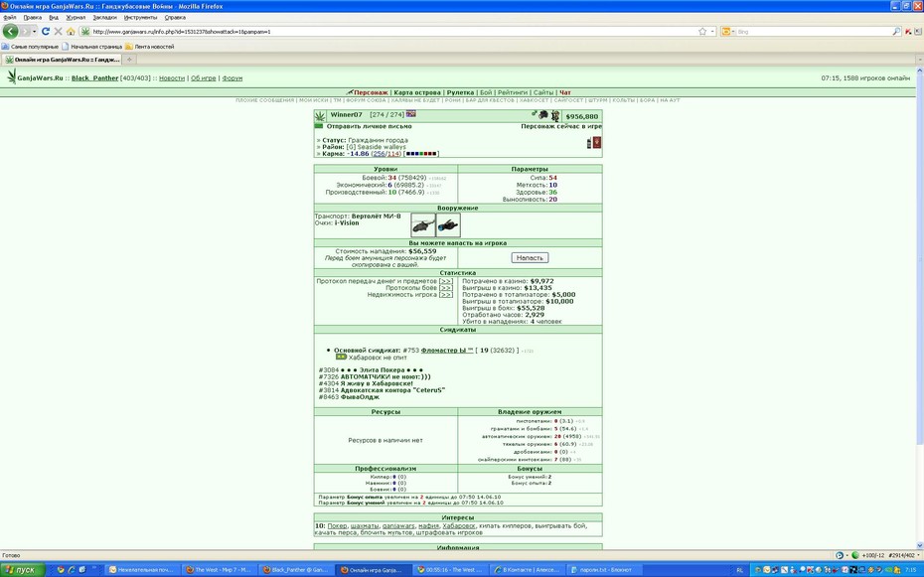Open the Чат link
Image resolution: width=924 pixels, height=577 pixels.
tap(565, 93)
